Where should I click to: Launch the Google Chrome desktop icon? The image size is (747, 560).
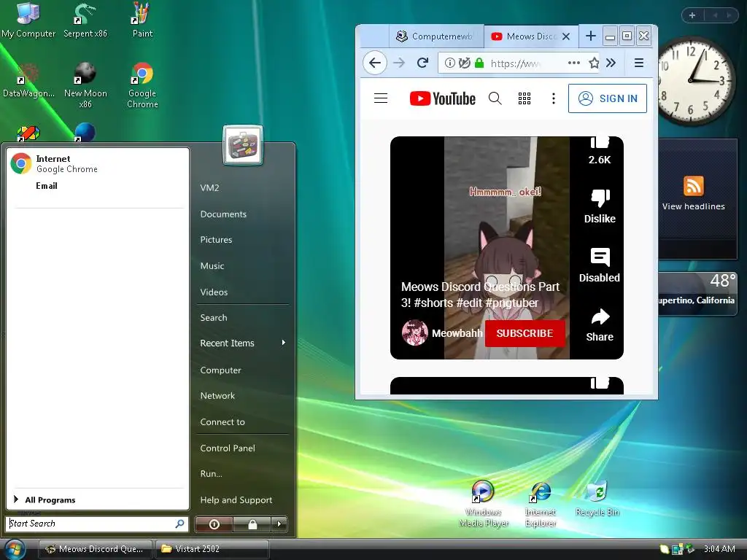142,85
